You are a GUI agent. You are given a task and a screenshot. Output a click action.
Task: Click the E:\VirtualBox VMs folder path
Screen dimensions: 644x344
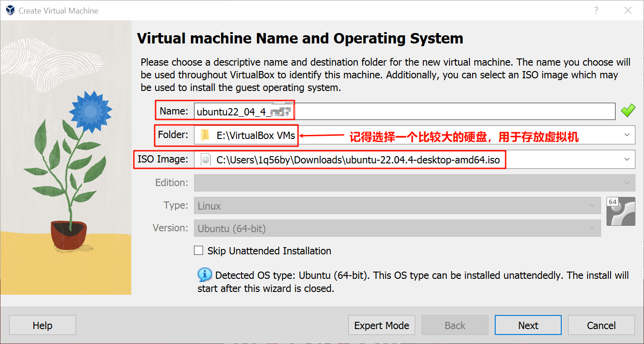(x=256, y=135)
